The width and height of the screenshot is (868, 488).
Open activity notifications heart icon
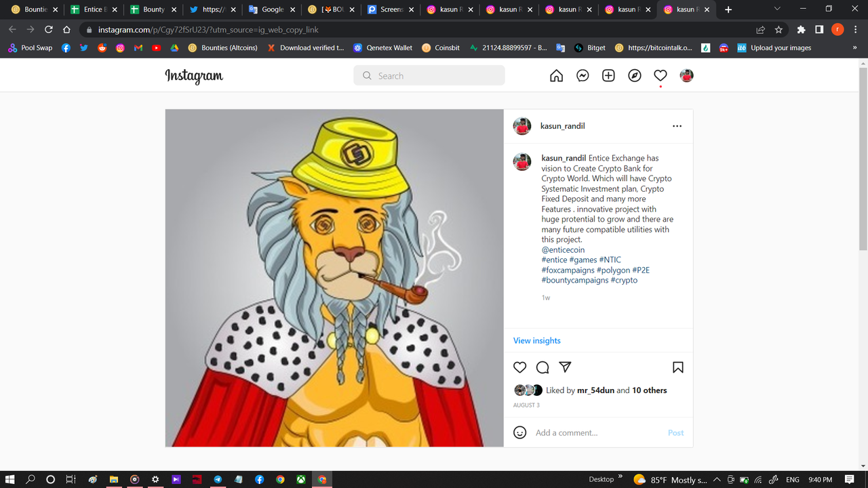click(660, 75)
